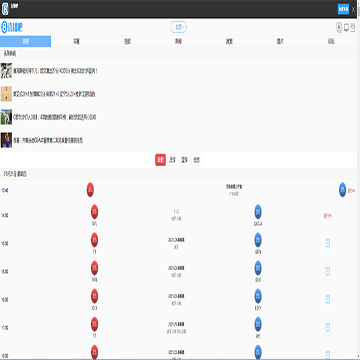Click the red T1 team logo versus GEN
360x360 pixels.
click(x=94, y=240)
